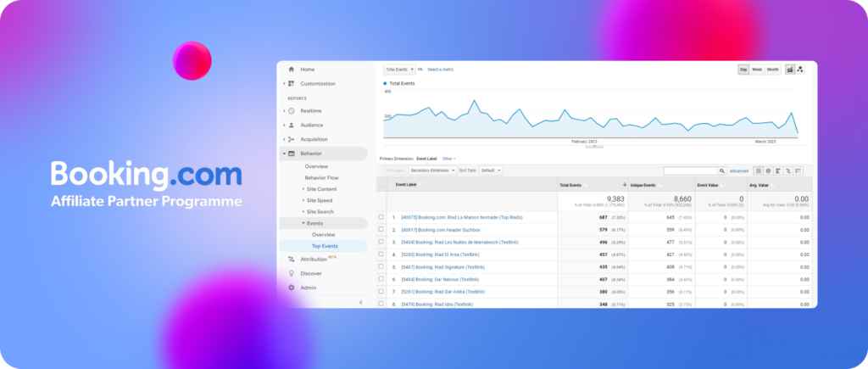The height and width of the screenshot is (369, 868).
Task: Click the chart timeline range handle
Action: (594, 146)
